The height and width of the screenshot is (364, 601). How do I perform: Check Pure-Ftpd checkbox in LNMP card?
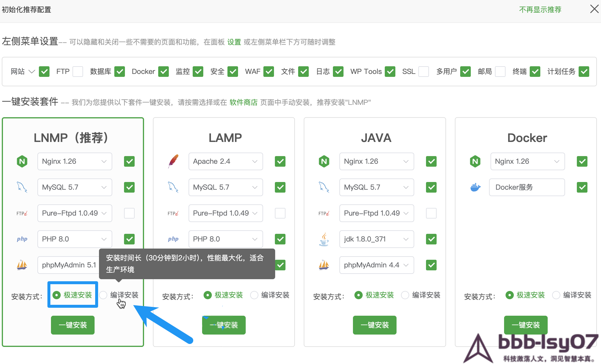coord(129,213)
